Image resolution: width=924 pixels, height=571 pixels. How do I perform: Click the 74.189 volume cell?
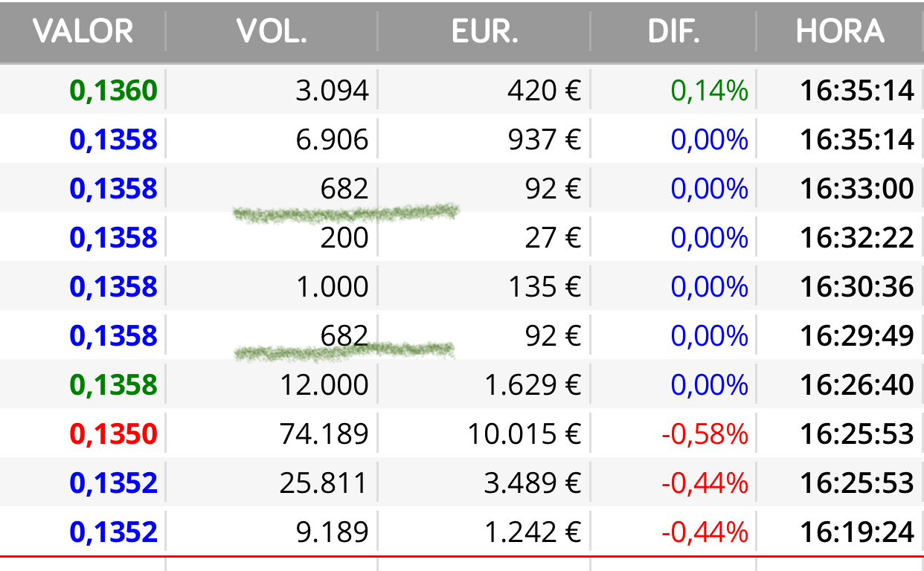pyautogui.click(x=324, y=434)
